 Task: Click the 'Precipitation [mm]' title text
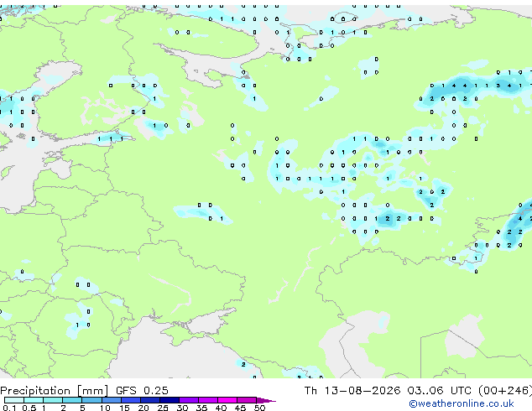(55, 391)
